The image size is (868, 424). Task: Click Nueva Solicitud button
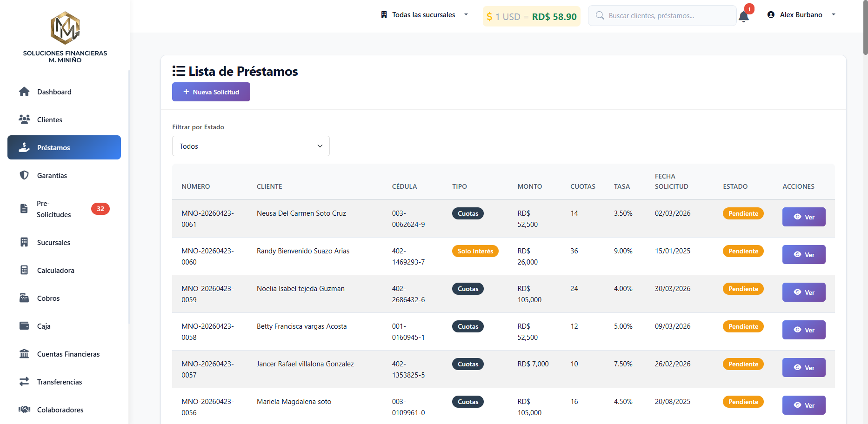tap(211, 92)
